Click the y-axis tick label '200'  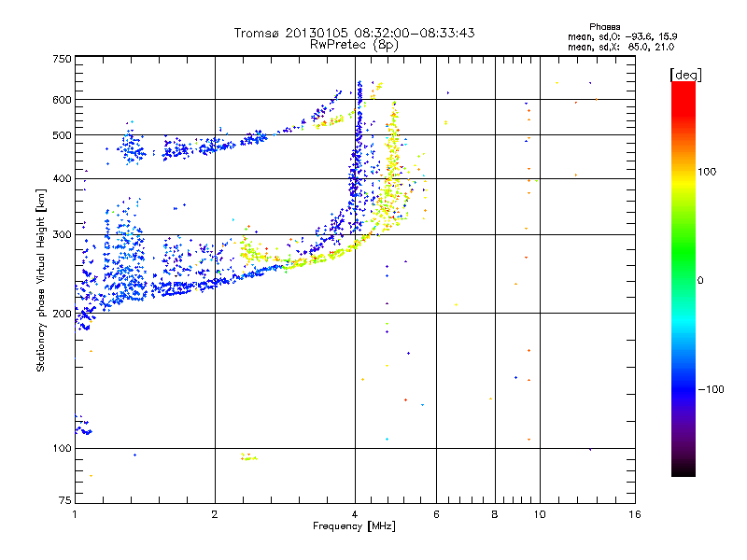pyautogui.click(x=62, y=314)
